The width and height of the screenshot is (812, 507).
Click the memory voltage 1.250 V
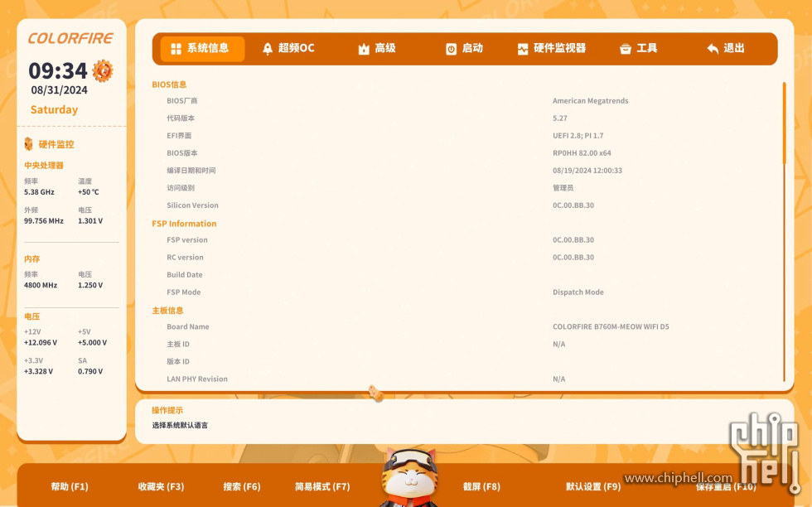pos(90,285)
